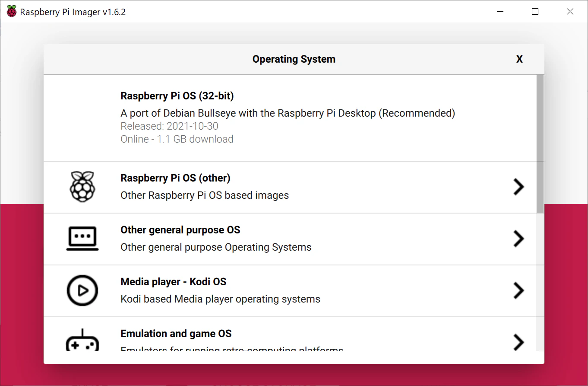588x386 pixels.
Task: Expand Raspberry Pi OS (other) chevron arrow
Action: (518, 187)
